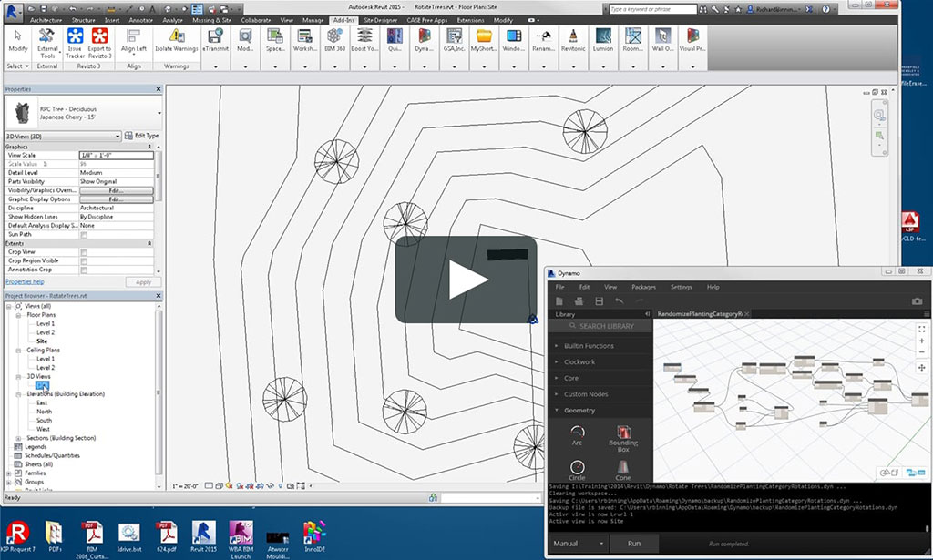The height and width of the screenshot is (560, 933).
Task: Click Dynamo's pan mode icon
Action: point(922,368)
